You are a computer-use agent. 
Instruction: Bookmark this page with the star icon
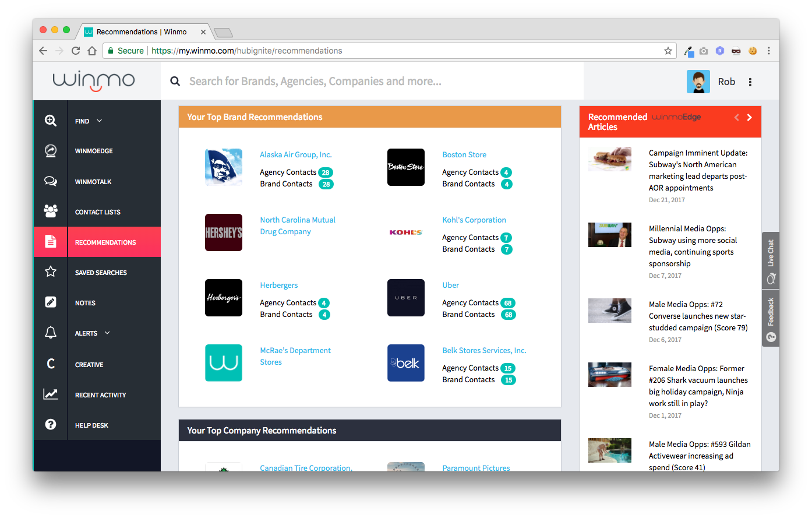(668, 51)
